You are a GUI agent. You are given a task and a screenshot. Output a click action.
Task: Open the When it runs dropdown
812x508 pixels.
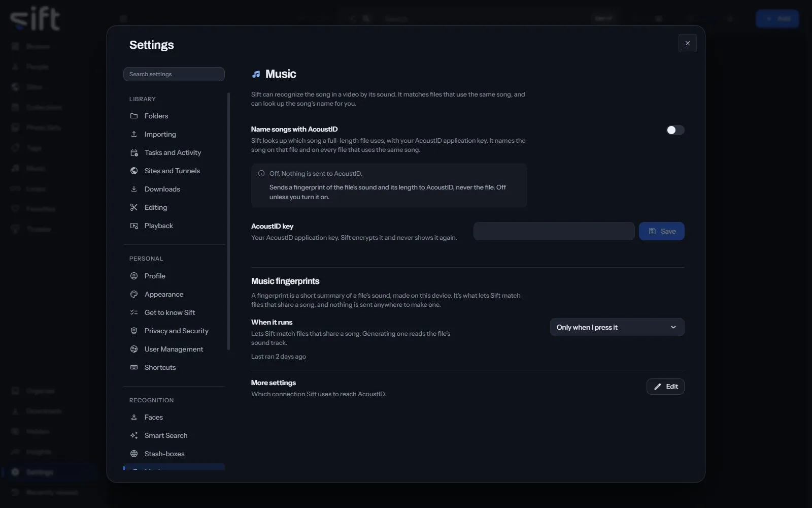(617, 327)
